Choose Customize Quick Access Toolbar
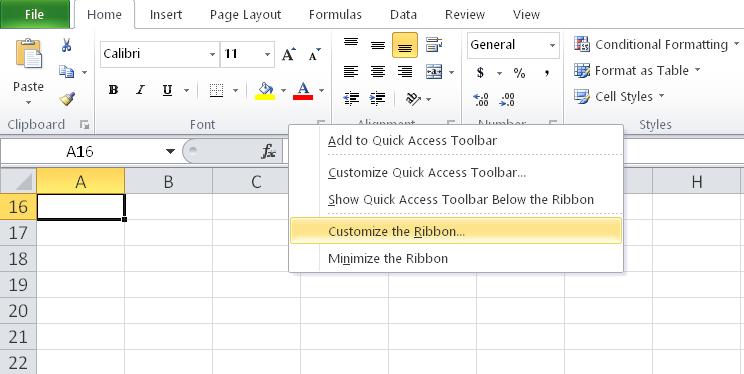This screenshot has width=744, height=374. tap(456, 173)
